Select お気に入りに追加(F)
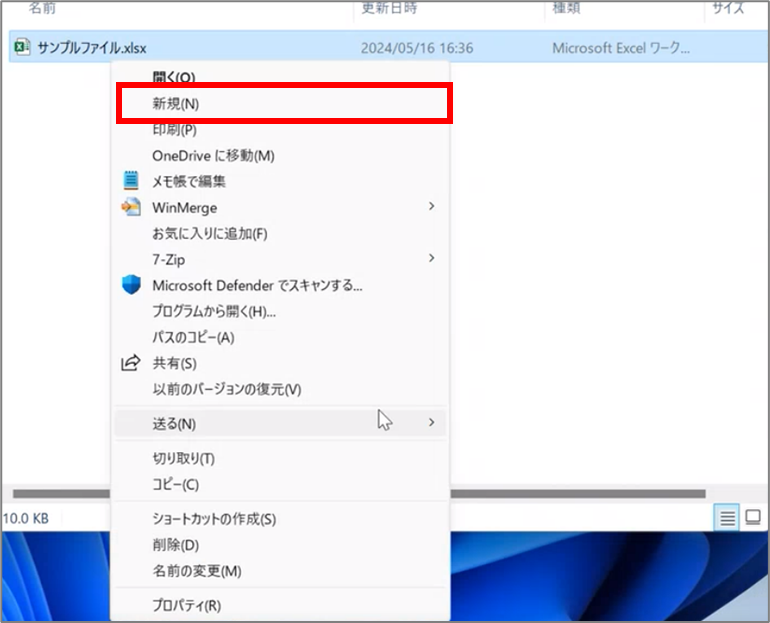 click(x=280, y=234)
